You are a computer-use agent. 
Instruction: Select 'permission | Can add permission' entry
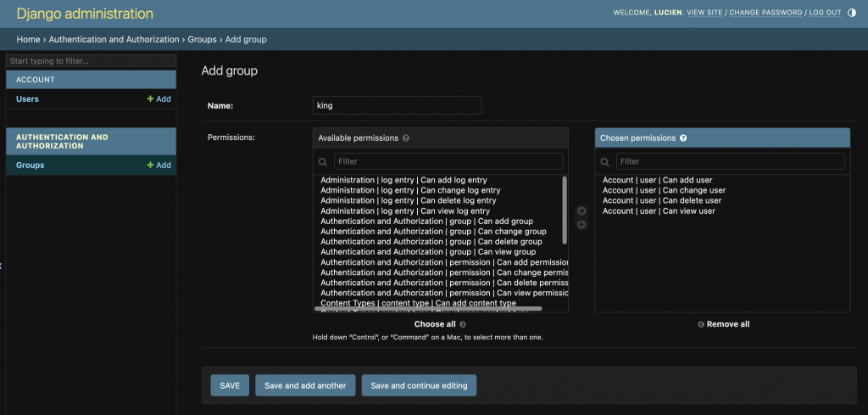(444, 262)
